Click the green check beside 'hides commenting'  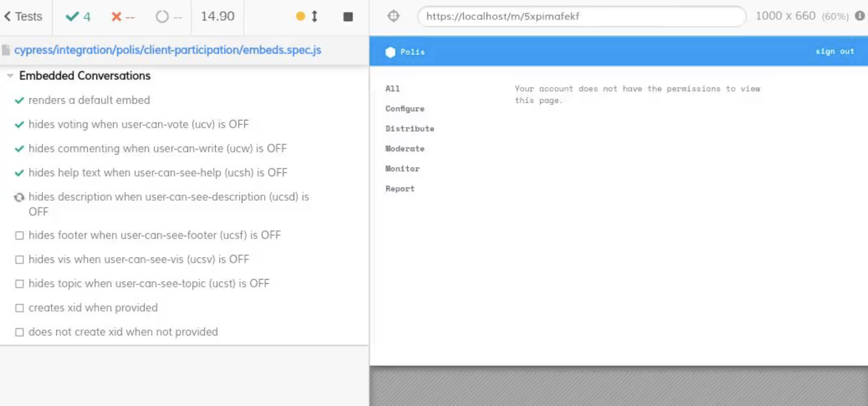pyautogui.click(x=19, y=149)
